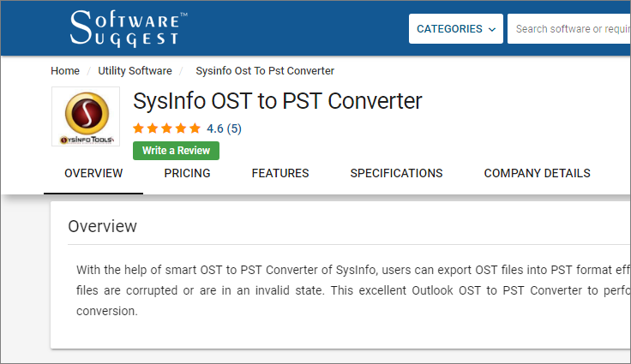631x364 pixels.
Task: Click the third orange rating star
Action: click(x=166, y=128)
